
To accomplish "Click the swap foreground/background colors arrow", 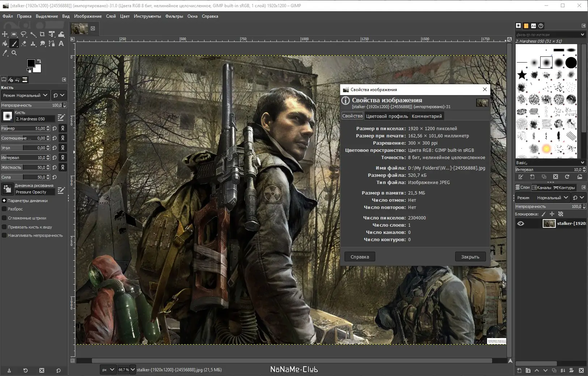I will (38, 62).
